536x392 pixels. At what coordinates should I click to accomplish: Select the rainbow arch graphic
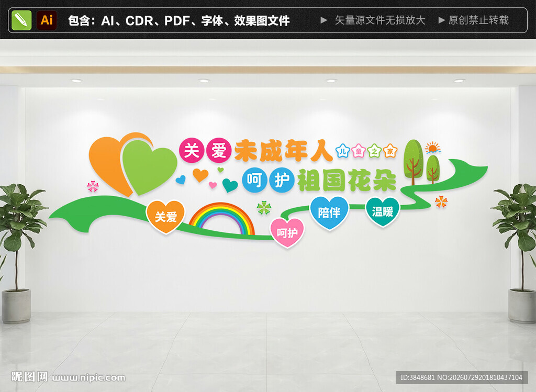tap(222, 219)
